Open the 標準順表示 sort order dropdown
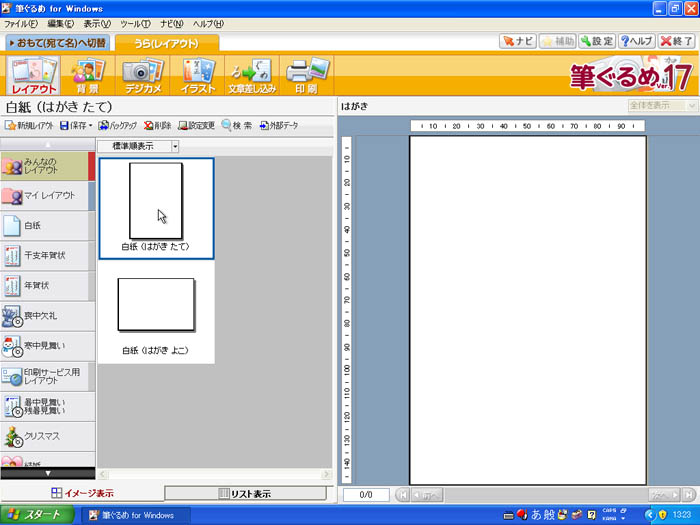This screenshot has height=525, width=700. coord(175,145)
